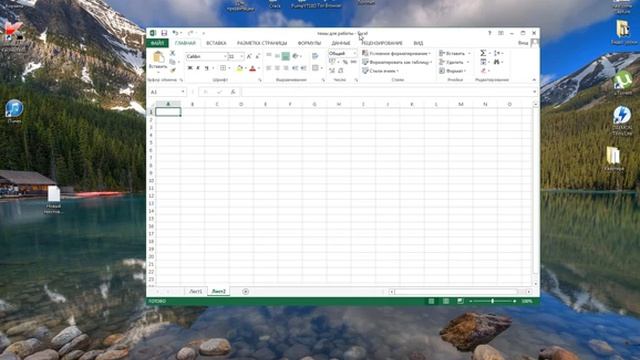Select sheet tab Лист1
This screenshot has height=360, width=640.
pyautogui.click(x=196, y=291)
